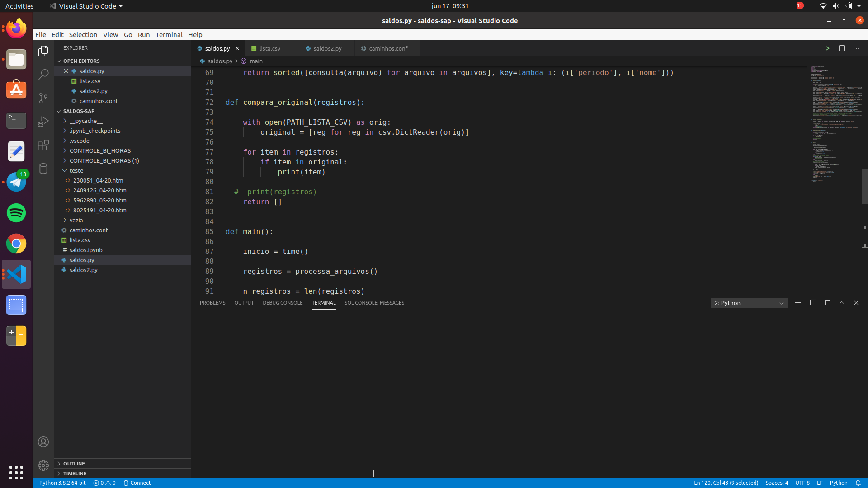Open the Run and Debug view

(43, 121)
